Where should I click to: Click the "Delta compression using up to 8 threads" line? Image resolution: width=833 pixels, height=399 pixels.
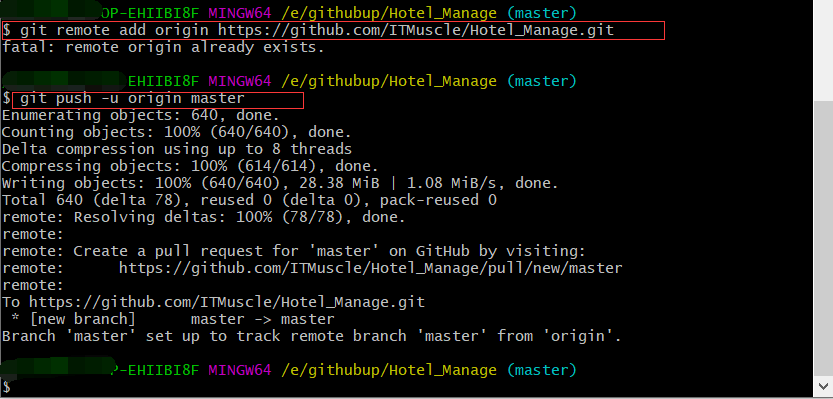click(177, 149)
